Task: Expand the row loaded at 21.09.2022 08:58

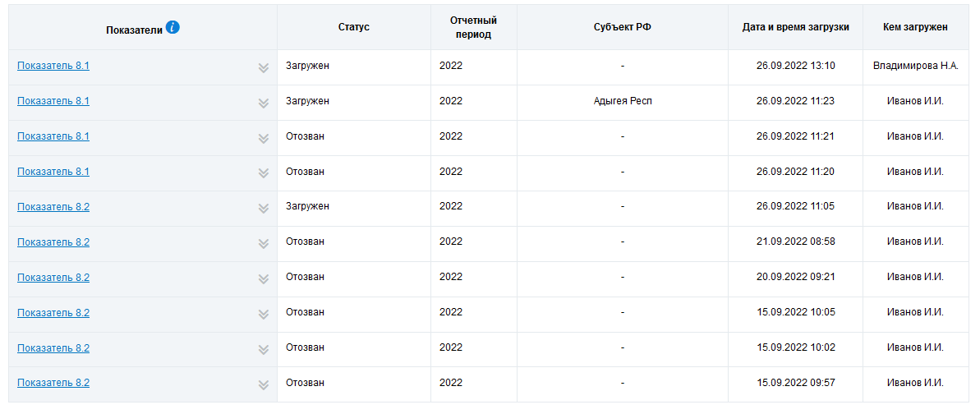Action: (264, 244)
